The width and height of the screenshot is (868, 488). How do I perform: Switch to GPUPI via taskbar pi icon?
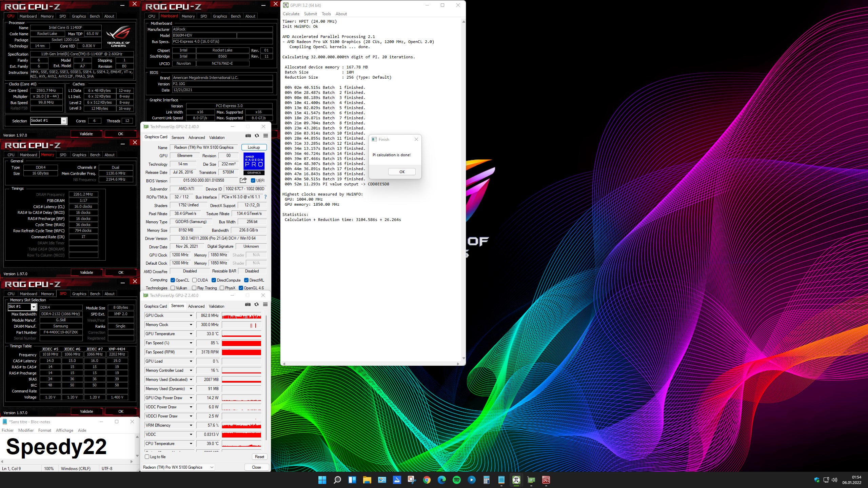pyautogui.click(x=516, y=480)
